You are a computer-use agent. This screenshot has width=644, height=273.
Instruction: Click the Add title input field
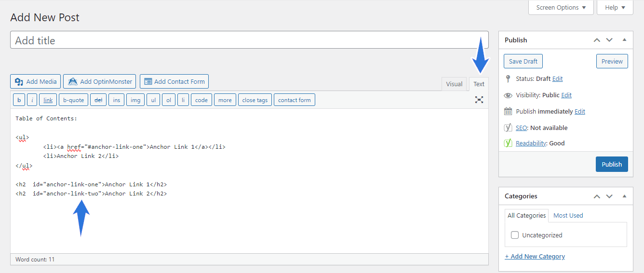click(x=249, y=40)
